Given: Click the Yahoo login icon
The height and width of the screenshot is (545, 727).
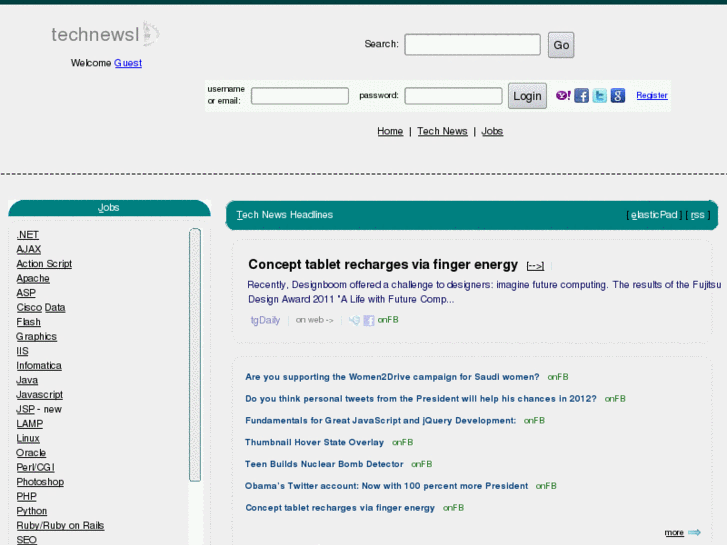Looking at the screenshot, I should coord(563,96).
